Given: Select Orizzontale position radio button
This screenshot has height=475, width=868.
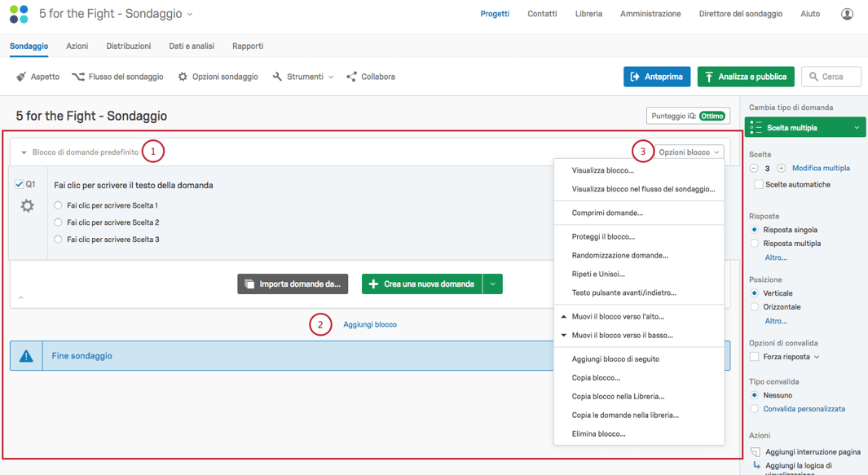Looking at the screenshot, I should tap(754, 307).
